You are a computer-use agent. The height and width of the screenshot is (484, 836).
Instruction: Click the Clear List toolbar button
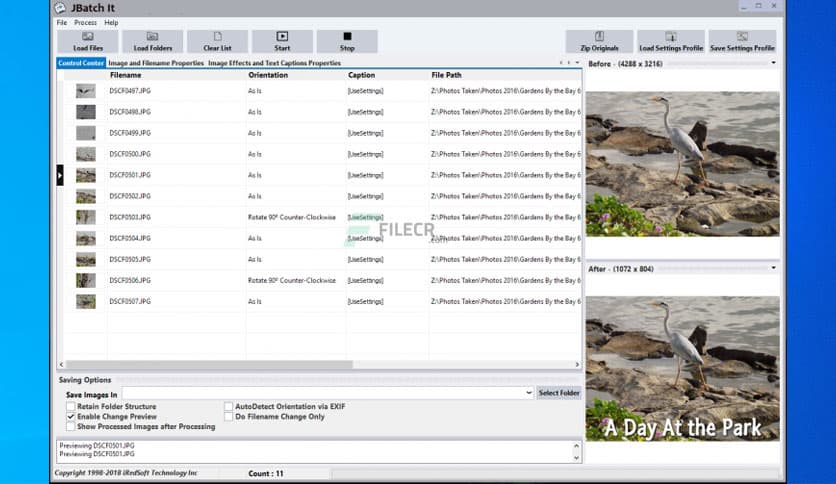[x=218, y=42]
